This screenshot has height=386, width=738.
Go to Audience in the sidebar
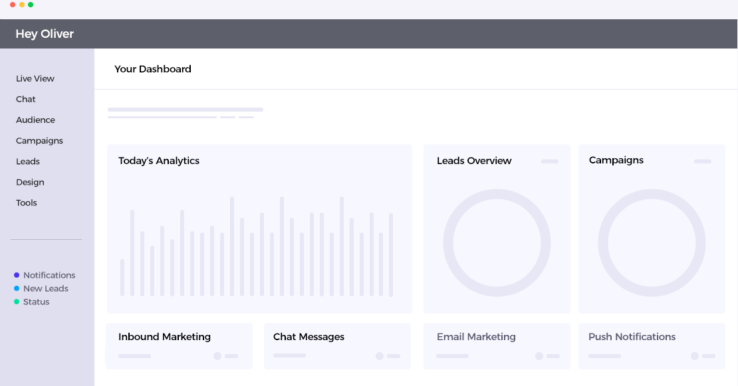[x=35, y=120]
